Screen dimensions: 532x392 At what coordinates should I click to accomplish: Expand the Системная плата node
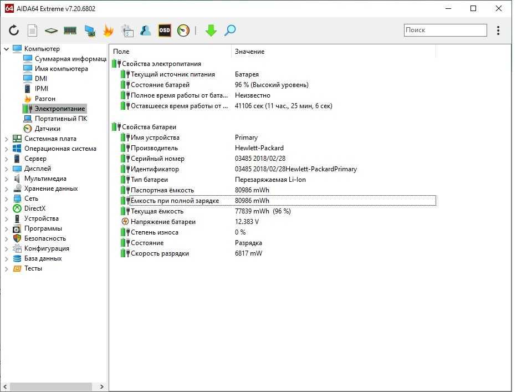point(6,139)
